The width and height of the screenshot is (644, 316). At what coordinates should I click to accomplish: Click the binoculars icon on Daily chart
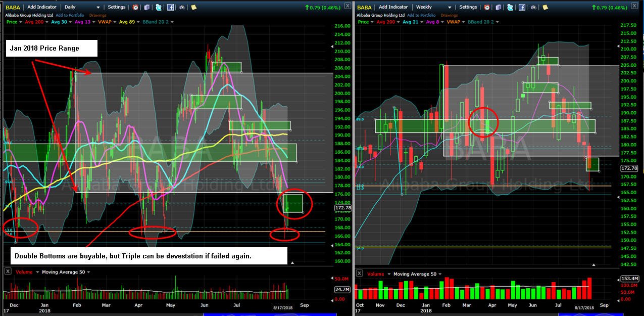181,7
